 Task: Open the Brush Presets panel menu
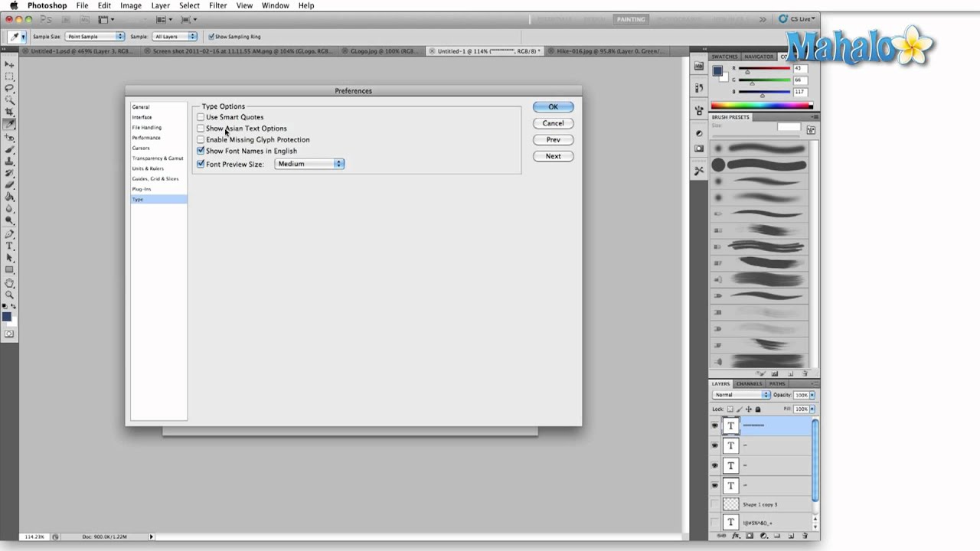click(815, 117)
